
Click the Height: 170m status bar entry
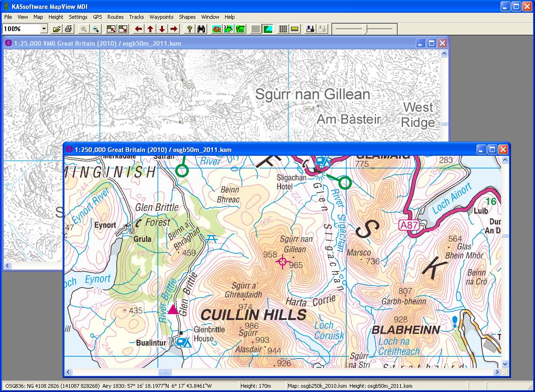(x=256, y=386)
